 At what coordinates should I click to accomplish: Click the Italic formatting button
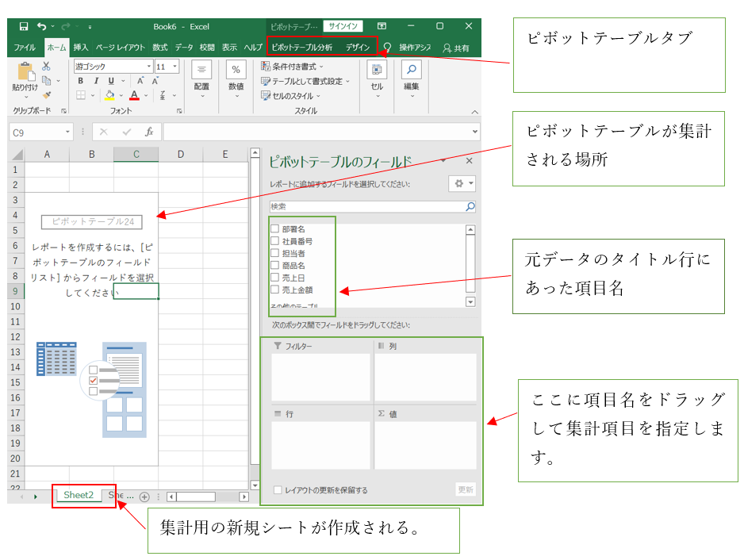pos(96,81)
